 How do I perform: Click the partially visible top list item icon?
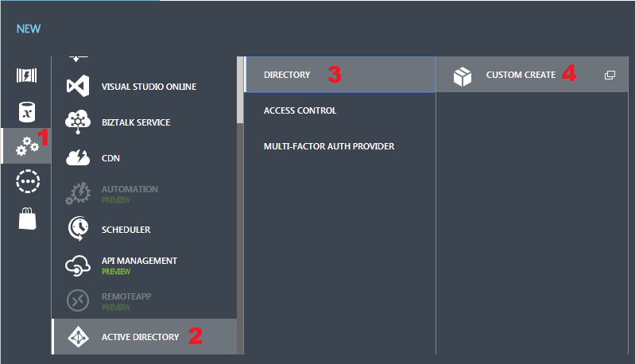78,59
